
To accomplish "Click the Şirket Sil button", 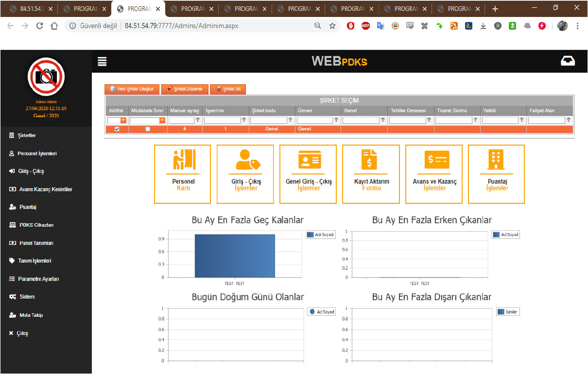I will tap(228, 89).
